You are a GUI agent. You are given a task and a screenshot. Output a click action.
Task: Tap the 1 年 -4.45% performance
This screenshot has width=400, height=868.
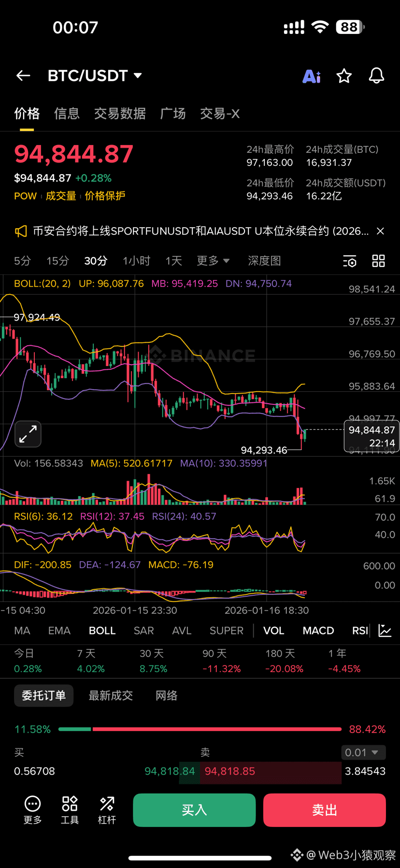point(344,661)
